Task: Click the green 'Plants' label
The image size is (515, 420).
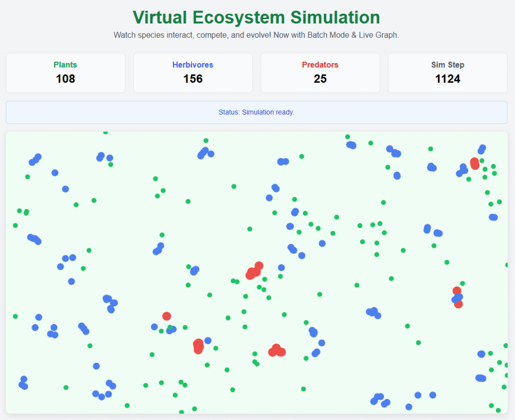Action: coord(65,65)
